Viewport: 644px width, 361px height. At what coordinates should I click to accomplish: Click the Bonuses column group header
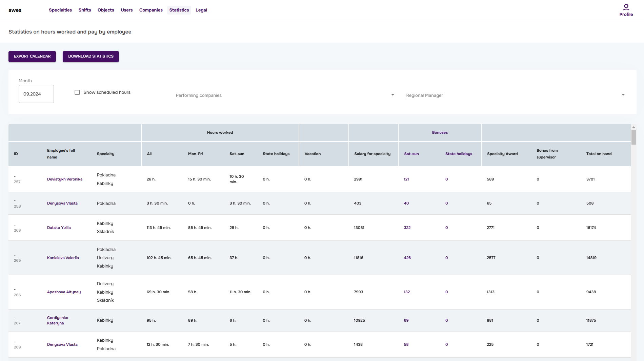tap(440, 133)
